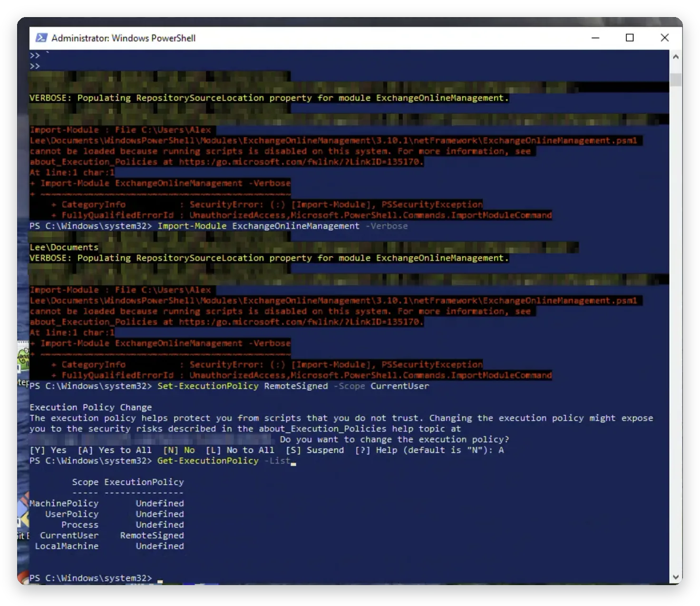
Task: Click the "LocalMachine" scope row label
Action: pyautogui.click(x=67, y=546)
